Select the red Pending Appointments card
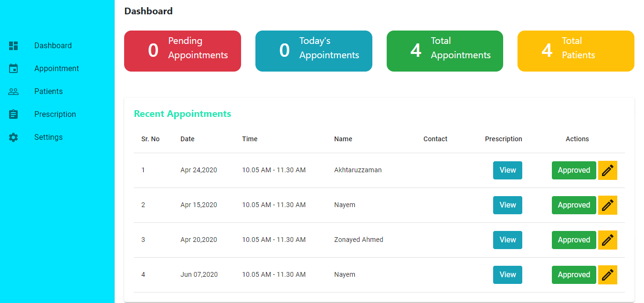The width and height of the screenshot is (644, 303). pos(182,51)
